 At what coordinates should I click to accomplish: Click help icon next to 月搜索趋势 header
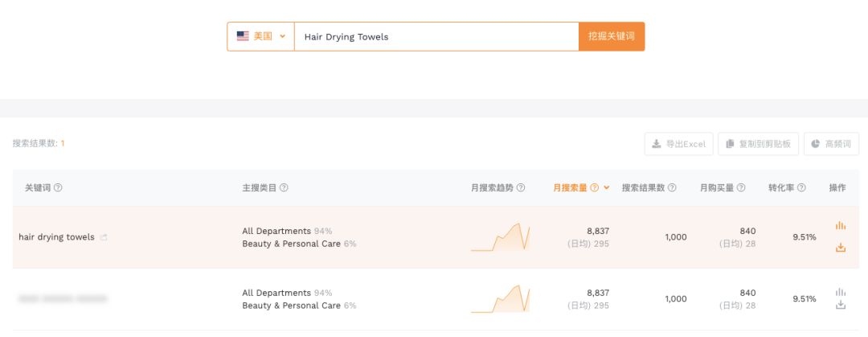520,188
